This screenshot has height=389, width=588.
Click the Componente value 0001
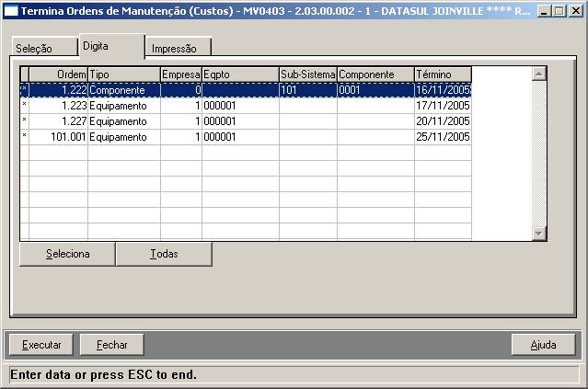pyautogui.click(x=375, y=90)
